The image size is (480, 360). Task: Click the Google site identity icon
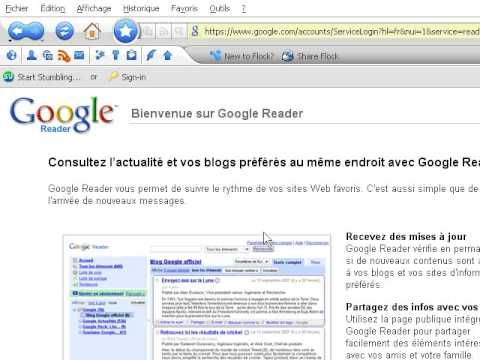tap(195, 31)
